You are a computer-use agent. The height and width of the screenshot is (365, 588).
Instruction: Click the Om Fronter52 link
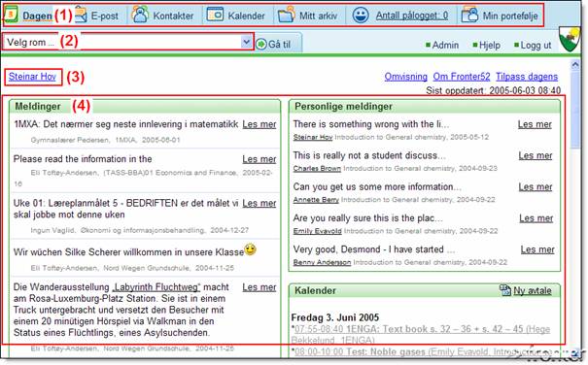pyautogui.click(x=462, y=77)
